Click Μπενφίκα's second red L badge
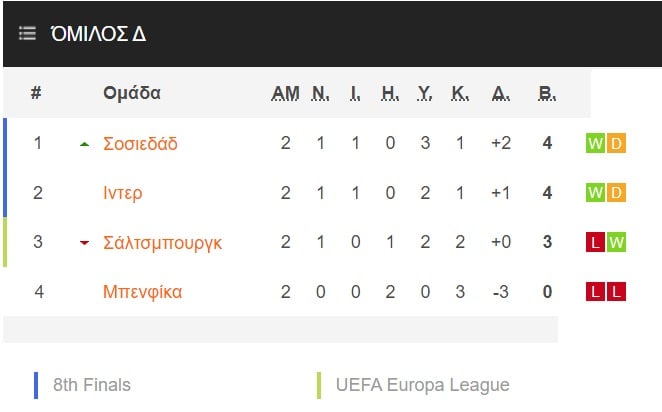The height and width of the screenshot is (412, 662). [x=616, y=291]
